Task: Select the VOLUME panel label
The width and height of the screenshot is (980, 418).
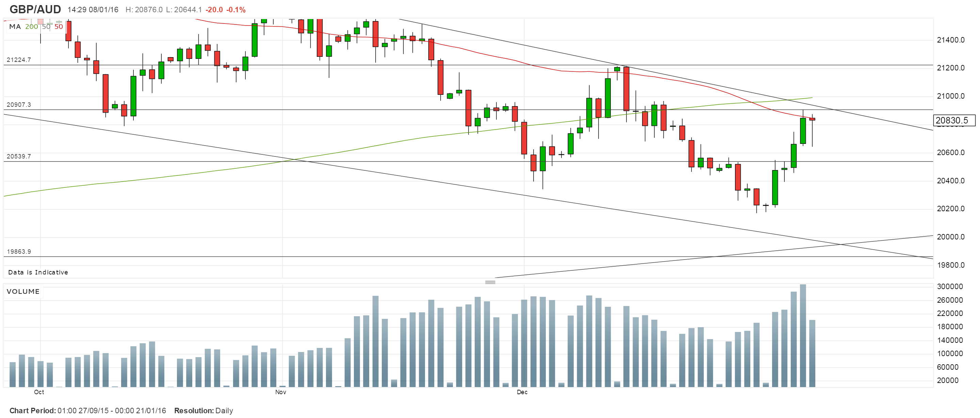Action: 23,292
